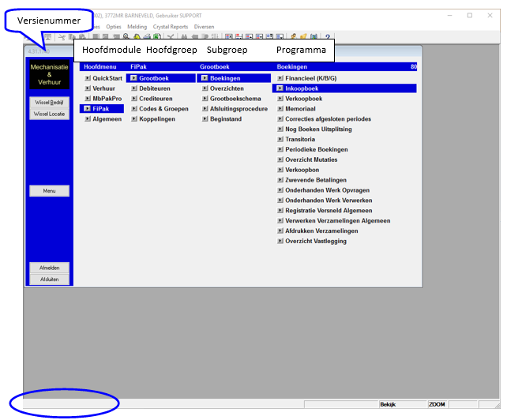This screenshot has height=420, width=507.
Task: Click the arrow icon next to Debiteuren
Action: (134, 89)
